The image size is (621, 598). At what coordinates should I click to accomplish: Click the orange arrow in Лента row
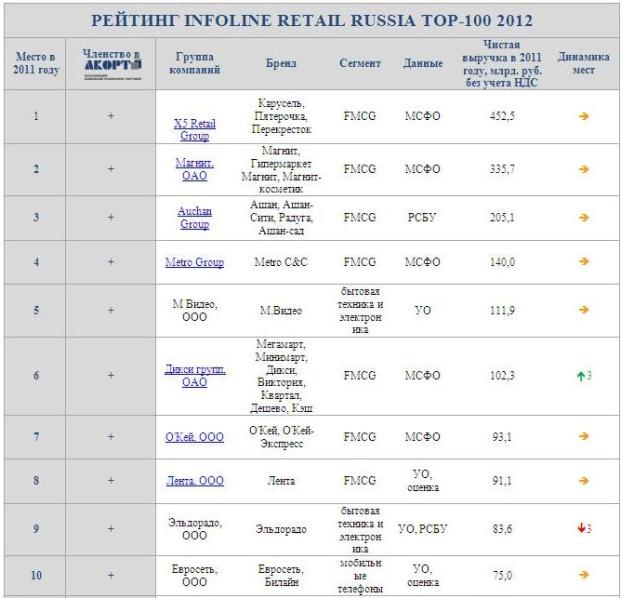coord(583,481)
